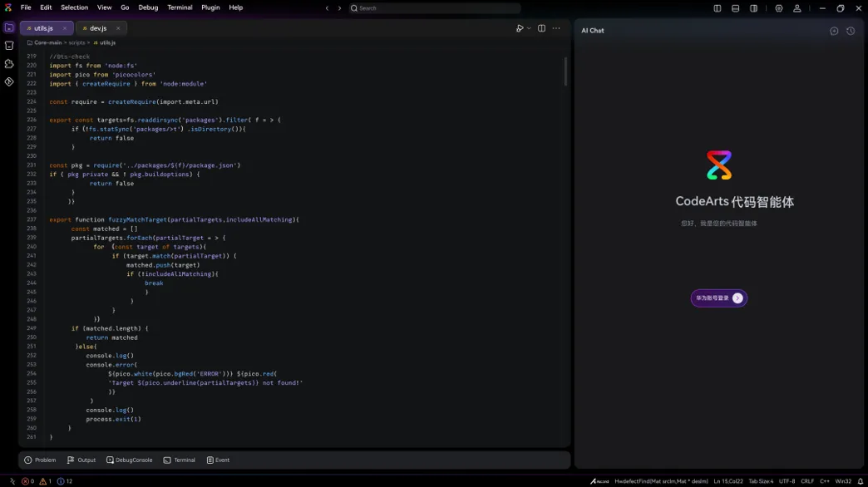Open the Go menu
868x487 pixels.
125,7
